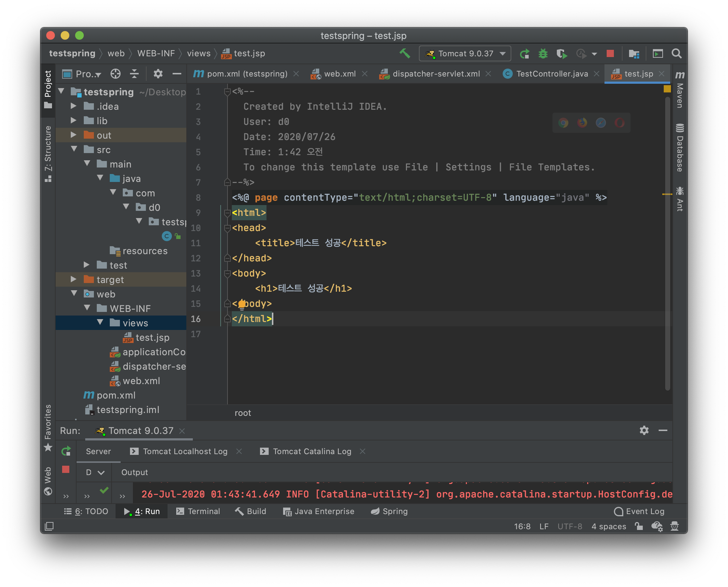Collapse the src folder in project tree
The image size is (728, 587).
click(74, 149)
